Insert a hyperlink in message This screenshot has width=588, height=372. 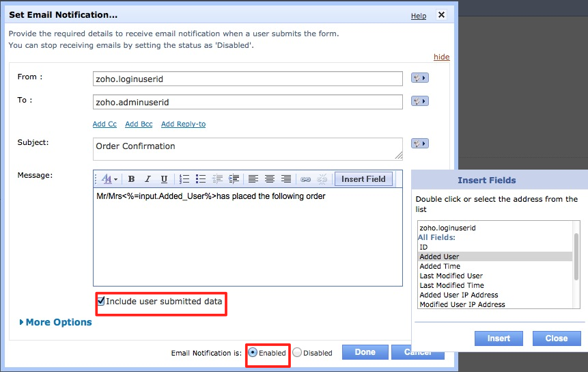pyautogui.click(x=306, y=179)
